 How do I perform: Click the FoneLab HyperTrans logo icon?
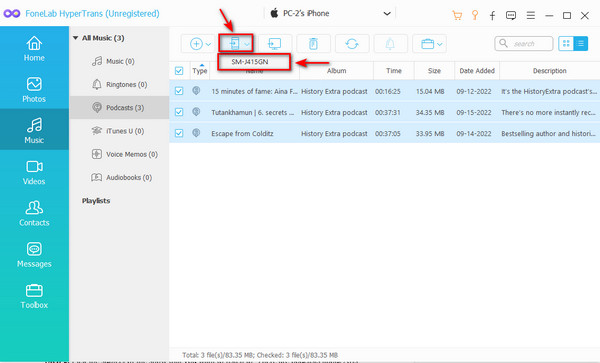[12, 14]
